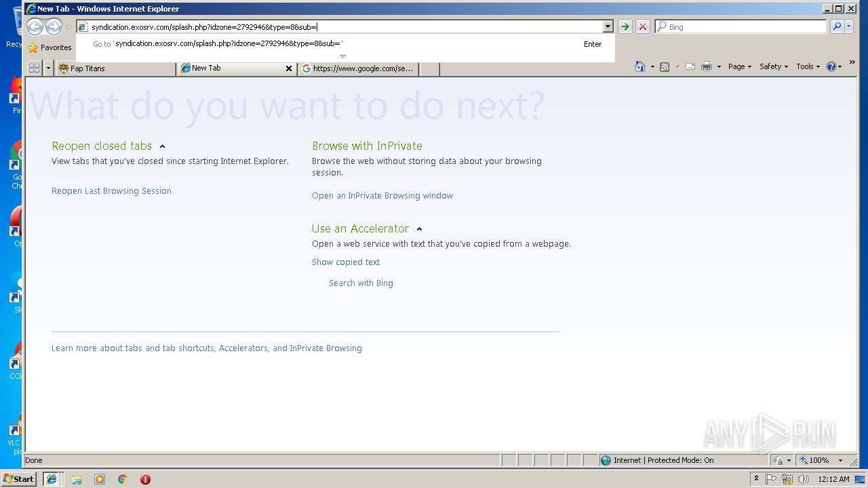Open the Help question mark menu
This screenshot has height=488, width=868.
pos(834,66)
